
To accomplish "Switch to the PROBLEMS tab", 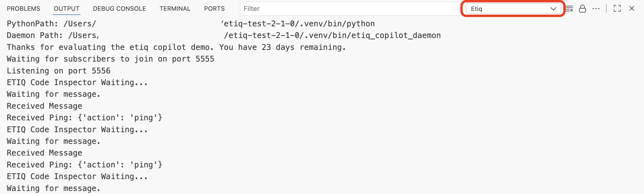I will click(24, 9).
